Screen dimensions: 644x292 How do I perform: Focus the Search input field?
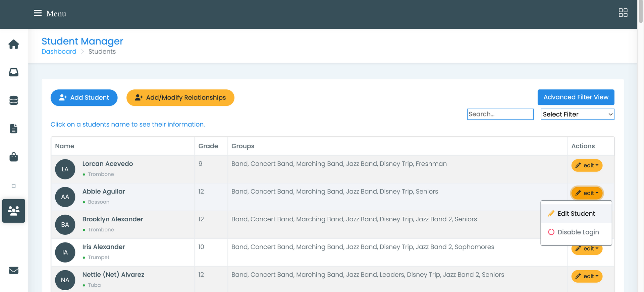pyautogui.click(x=500, y=114)
